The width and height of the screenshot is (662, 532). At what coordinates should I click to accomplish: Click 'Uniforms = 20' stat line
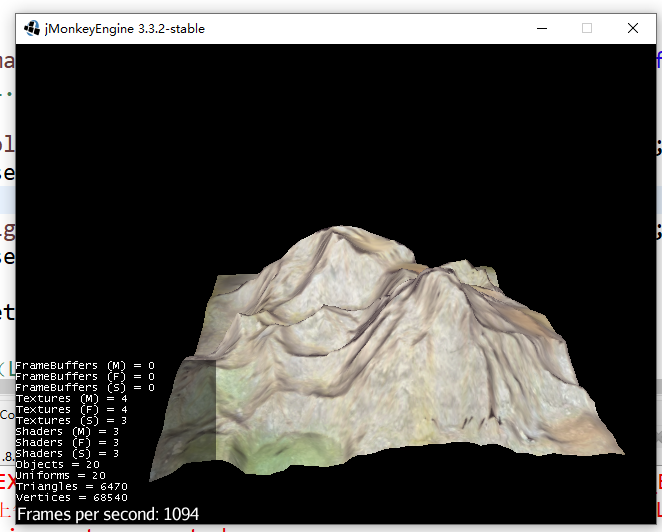pos(60,475)
